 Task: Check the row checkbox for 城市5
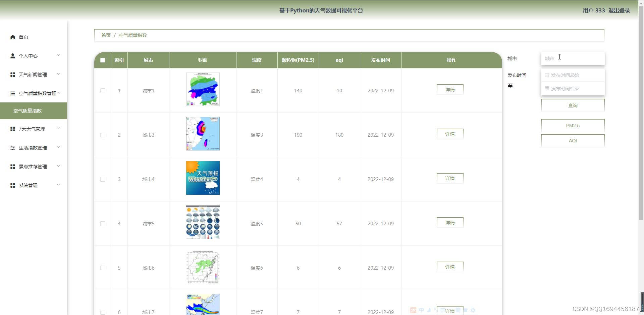pyautogui.click(x=103, y=224)
